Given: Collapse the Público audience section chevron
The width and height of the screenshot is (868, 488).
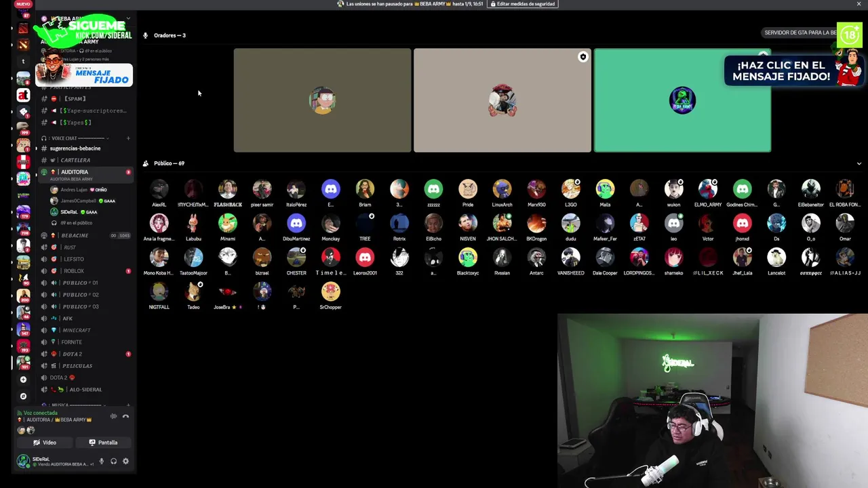Looking at the screenshot, I should pos(859,163).
